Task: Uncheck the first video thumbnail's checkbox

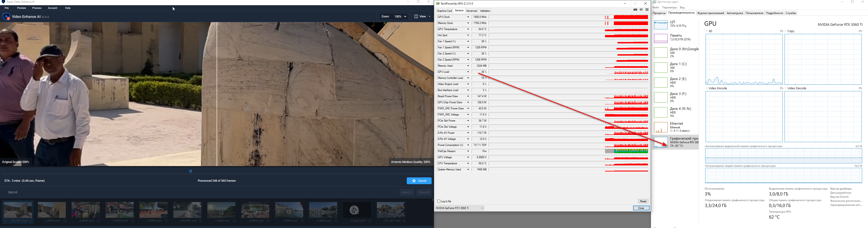Action: coord(5,221)
